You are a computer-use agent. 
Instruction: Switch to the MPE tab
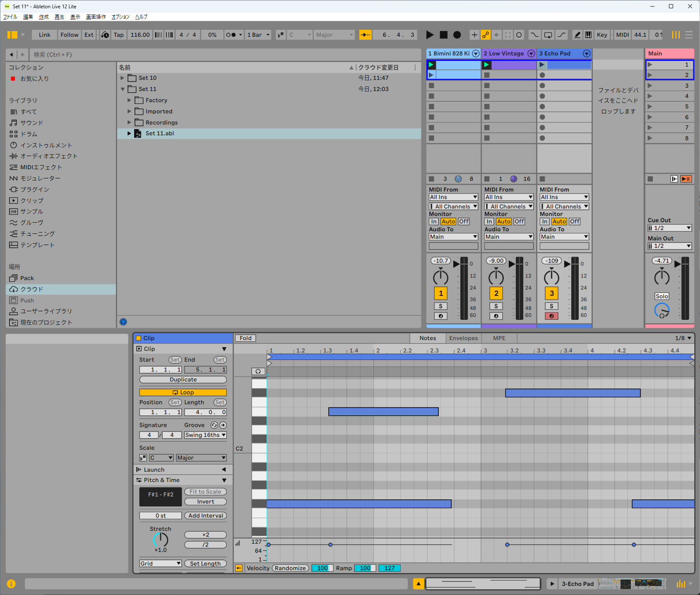coord(499,338)
